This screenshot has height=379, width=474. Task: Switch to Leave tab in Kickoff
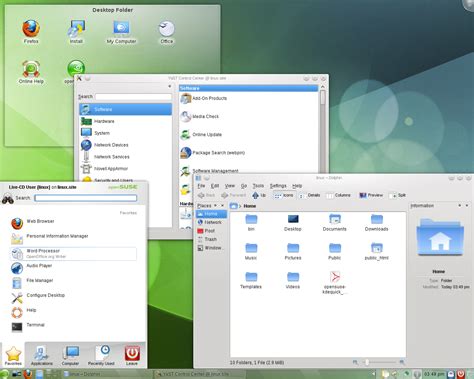(x=132, y=355)
